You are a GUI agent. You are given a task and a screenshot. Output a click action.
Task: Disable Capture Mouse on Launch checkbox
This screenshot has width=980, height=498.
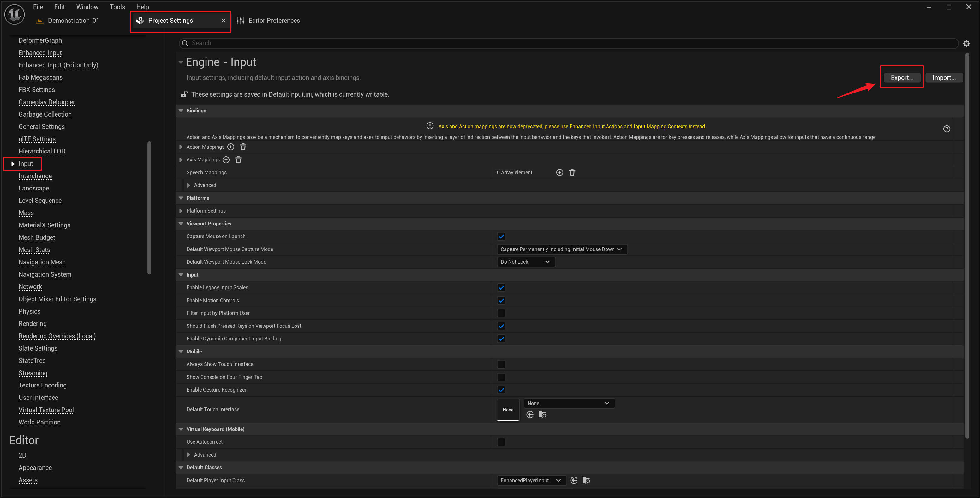(x=501, y=236)
